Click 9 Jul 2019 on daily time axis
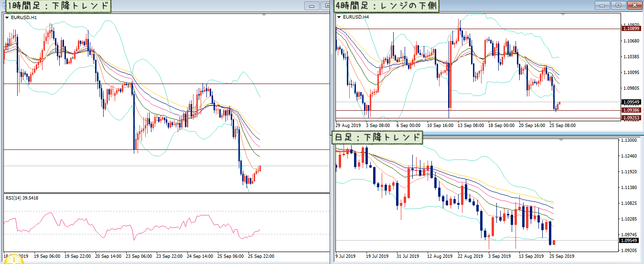Image resolution: width=644 pixels, height=264 pixels. (346, 256)
